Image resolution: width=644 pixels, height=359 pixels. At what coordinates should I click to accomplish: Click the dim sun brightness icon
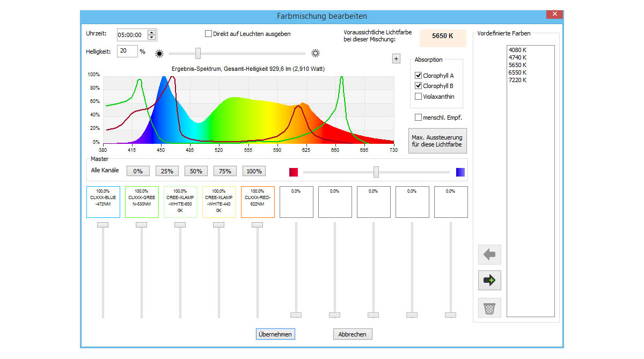click(159, 53)
